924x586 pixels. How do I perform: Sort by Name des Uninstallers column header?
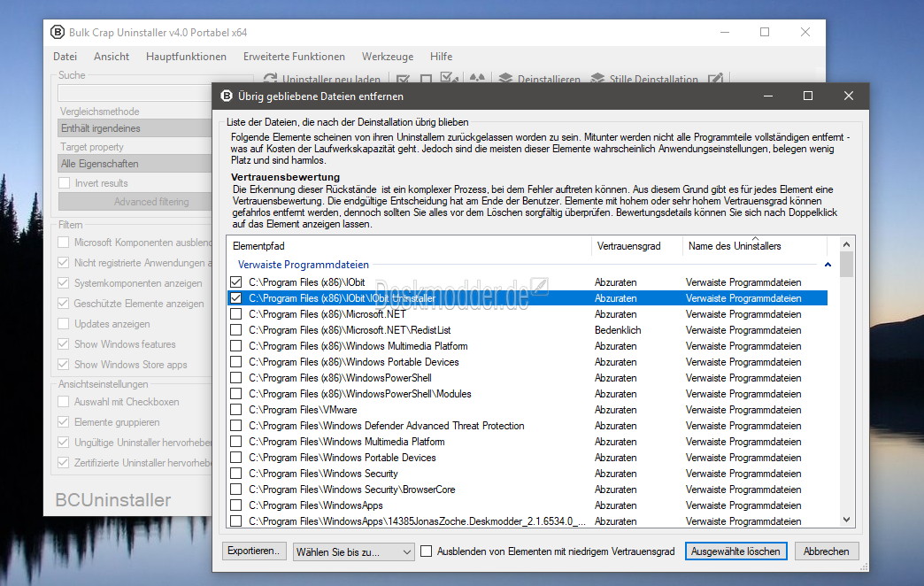click(754, 246)
